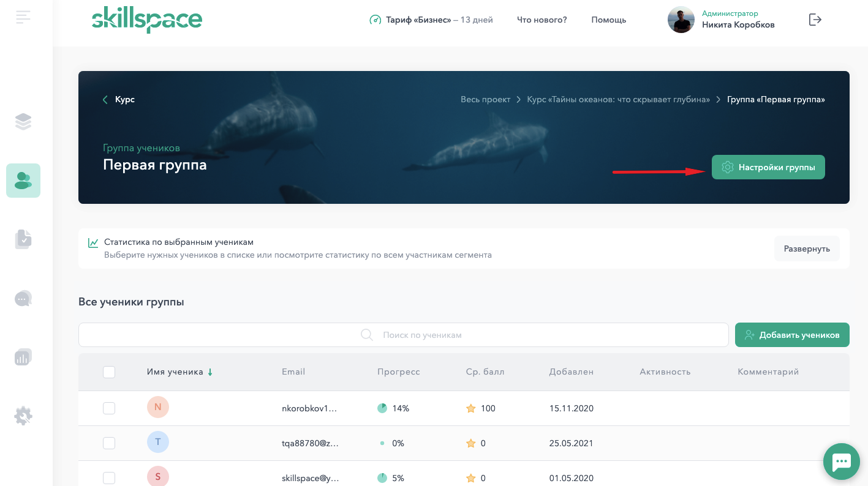
Task: Expand the selected students statistics panel
Action: [x=807, y=249]
